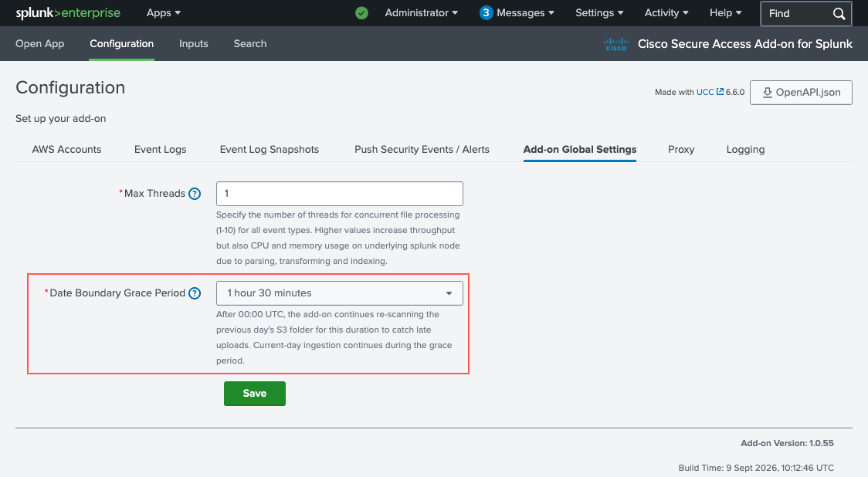This screenshot has width=868, height=477.
Task: Open the Help dropdown menu
Action: click(725, 12)
